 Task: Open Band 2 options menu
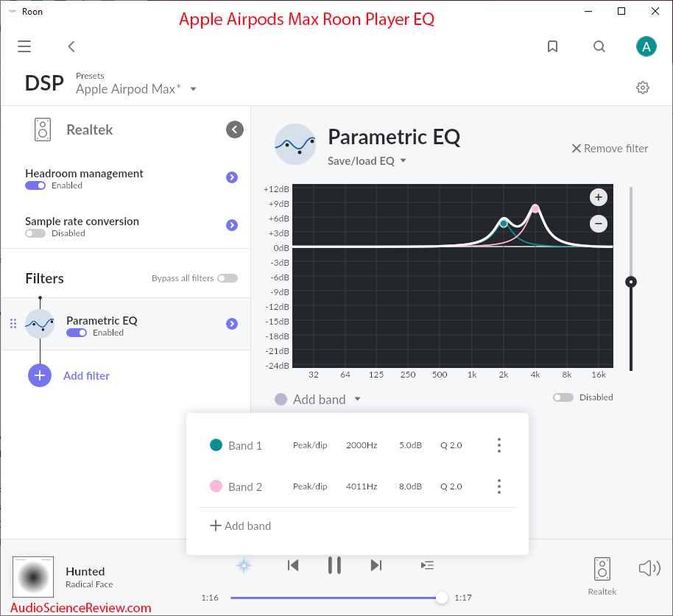point(498,486)
